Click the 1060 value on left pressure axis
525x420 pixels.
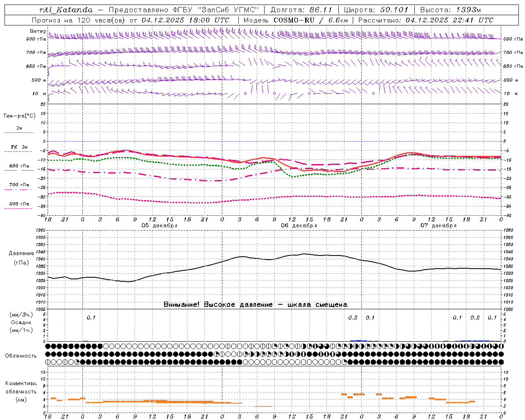point(41,231)
